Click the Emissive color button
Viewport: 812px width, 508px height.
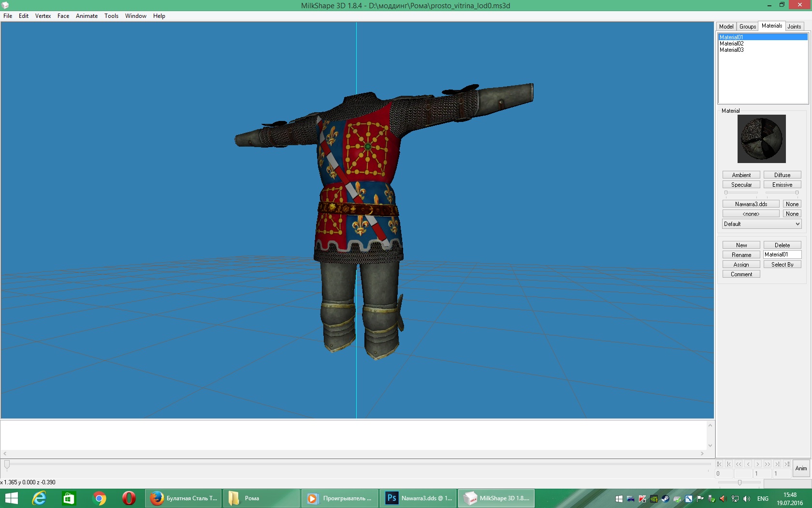[x=783, y=185]
